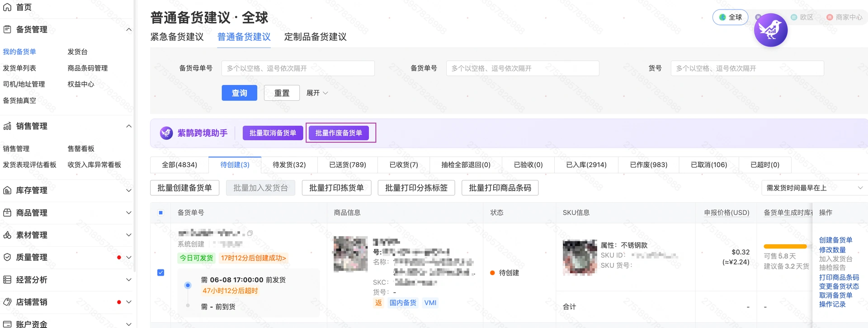Click the 修改数量 action link
The image size is (868, 328).
coord(832,250)
